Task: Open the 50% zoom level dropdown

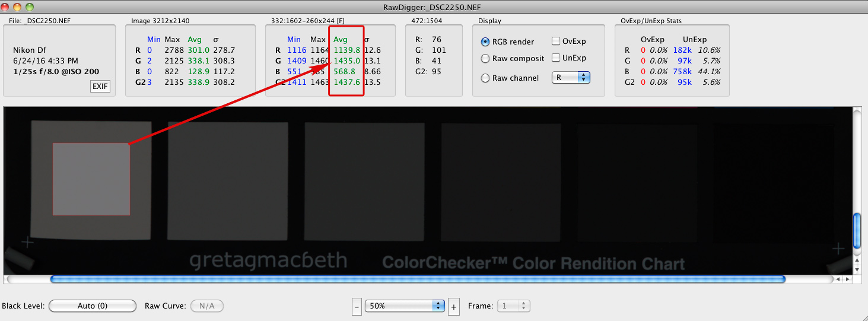Action: tap(405, 306)
